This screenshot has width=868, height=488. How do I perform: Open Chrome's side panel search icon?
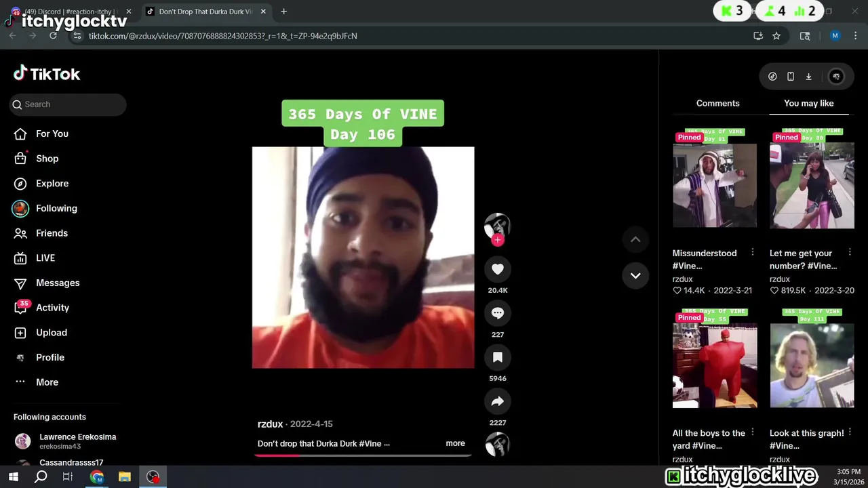coord(805,36)
